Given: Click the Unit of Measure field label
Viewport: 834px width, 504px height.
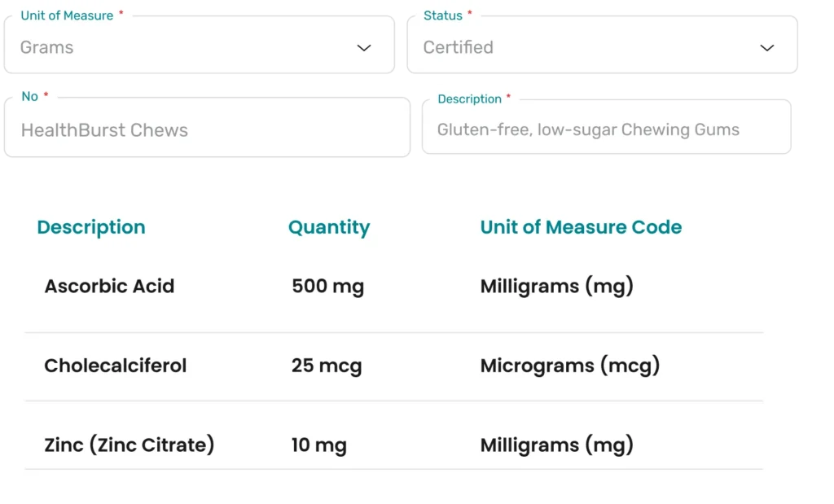Looking at the screenshot, I should 67,15.
